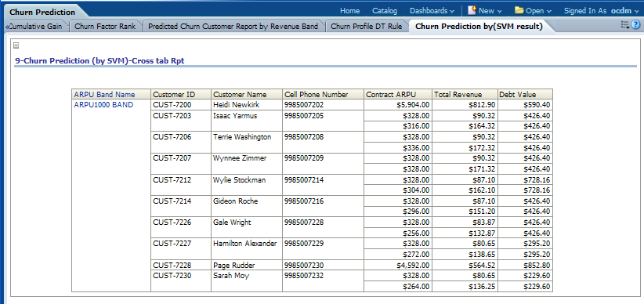Viewport: 644px width, 304px height.
Task: Click customer name Isaac Yarmus
Action: point(235,115)
